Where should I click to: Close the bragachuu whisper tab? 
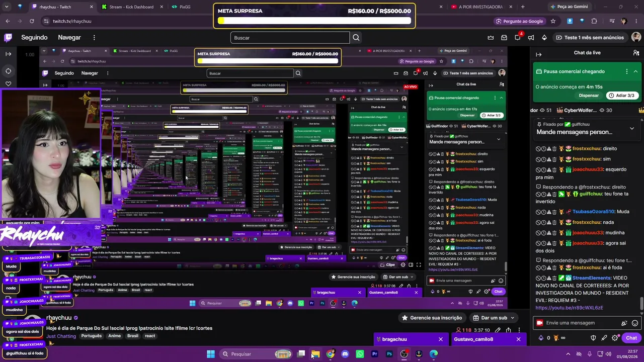point(441,339)
